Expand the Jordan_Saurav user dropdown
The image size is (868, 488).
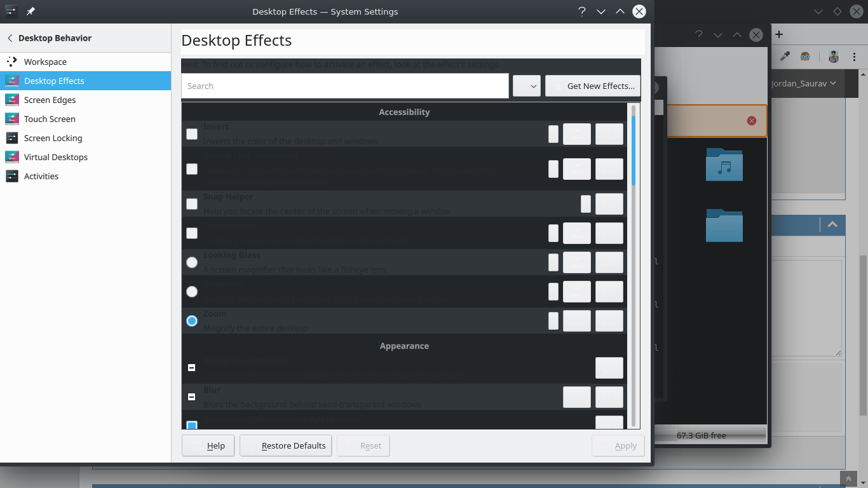[x=804, y=83]
